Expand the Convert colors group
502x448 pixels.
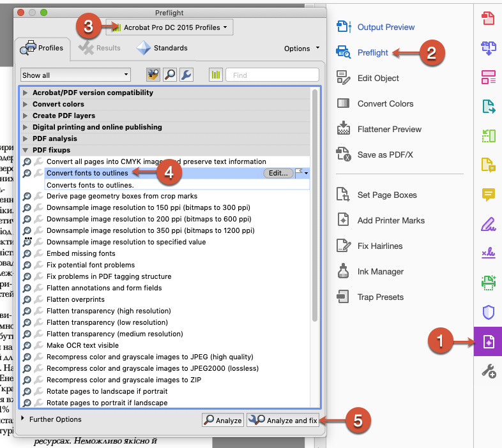click(x=26, y=104)
